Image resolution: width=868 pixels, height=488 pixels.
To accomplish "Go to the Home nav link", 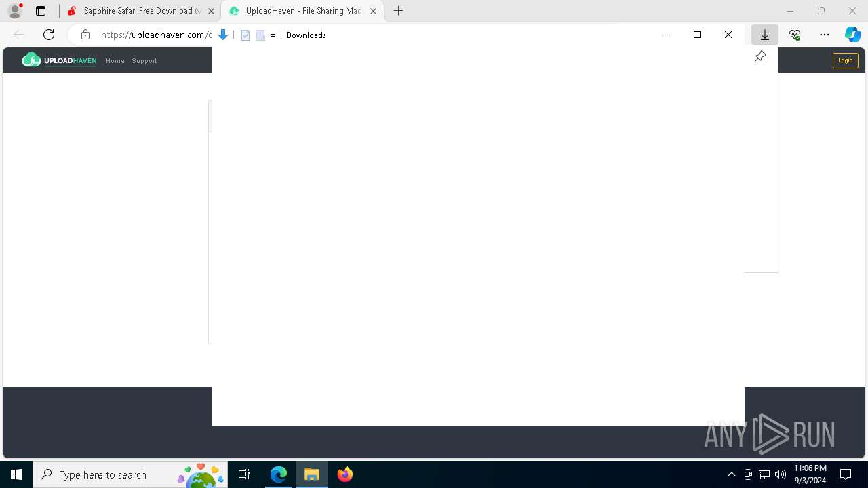I will [x=115, y=61].
